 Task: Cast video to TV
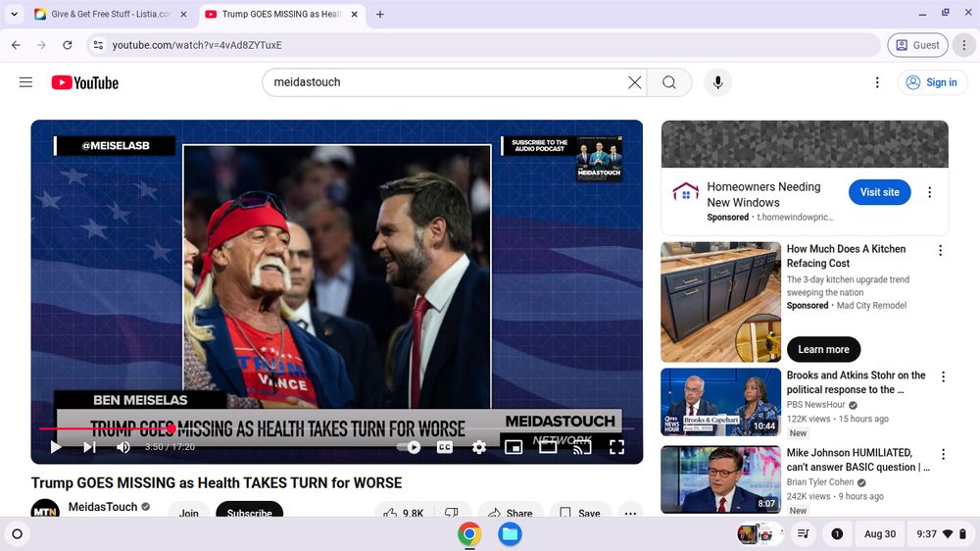tap(582, 447)
